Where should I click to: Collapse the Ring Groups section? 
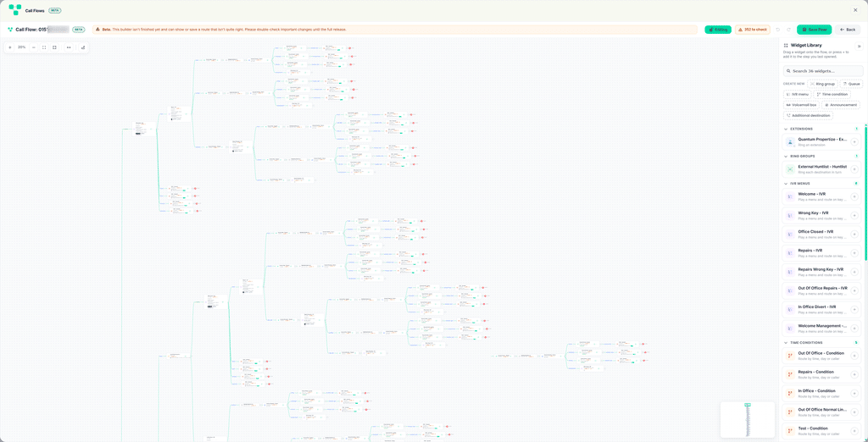[x=786, y=156]
